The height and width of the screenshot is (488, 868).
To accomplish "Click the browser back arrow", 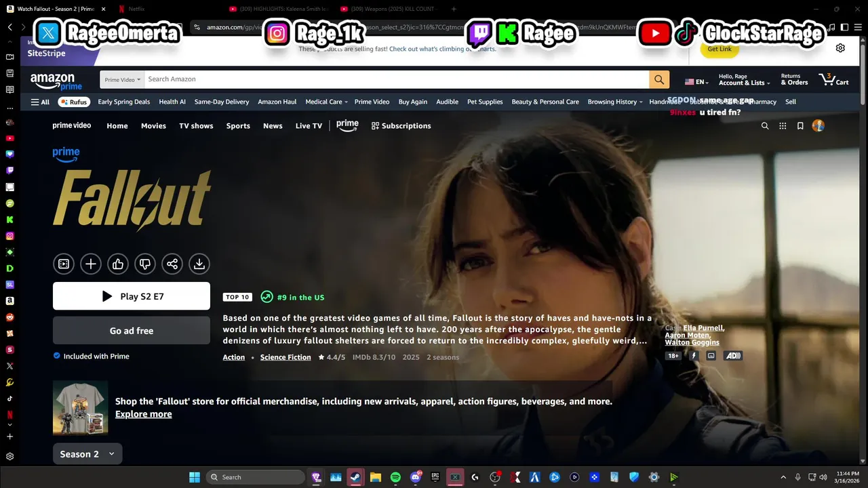I will tap(9, 27).
